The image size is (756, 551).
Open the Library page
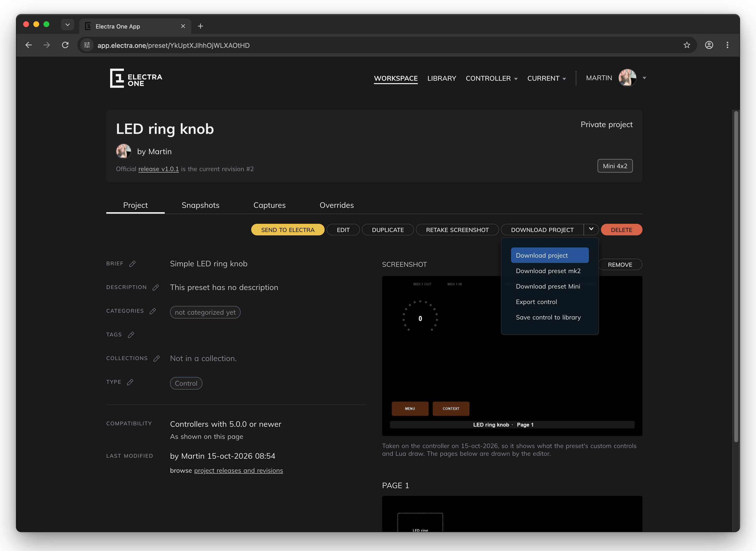(442, 78)
